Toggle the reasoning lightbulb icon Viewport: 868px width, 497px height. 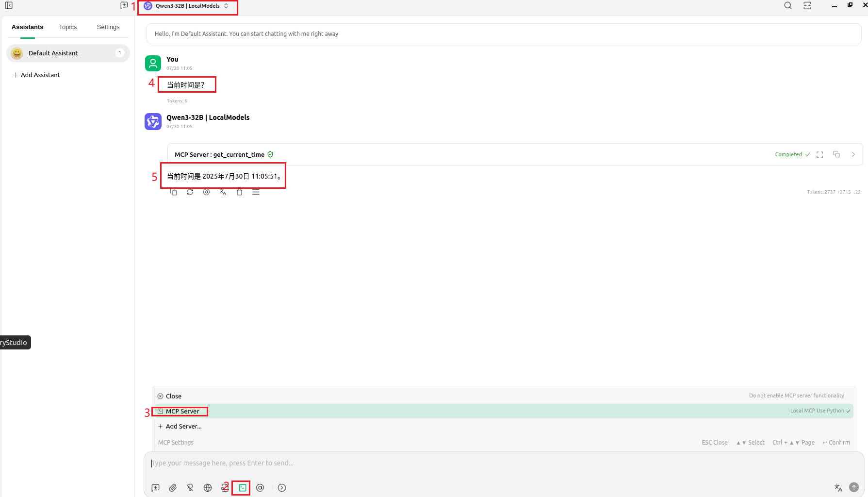pyautogui.click(x=190, y=488)
